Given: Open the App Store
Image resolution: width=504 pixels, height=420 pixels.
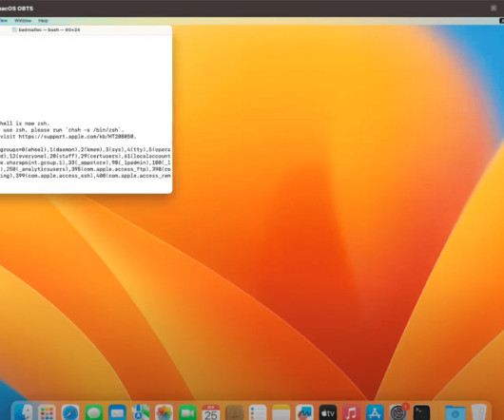Looking at the screenshot, I should (375, 412).
